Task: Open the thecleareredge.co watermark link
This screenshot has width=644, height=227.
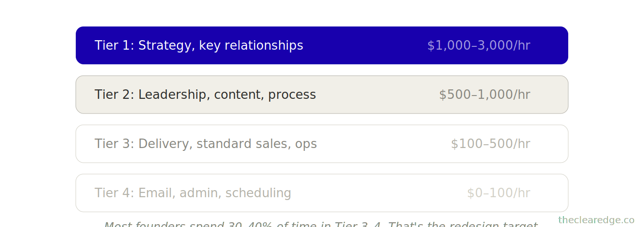Action: (x=596, y=220)
